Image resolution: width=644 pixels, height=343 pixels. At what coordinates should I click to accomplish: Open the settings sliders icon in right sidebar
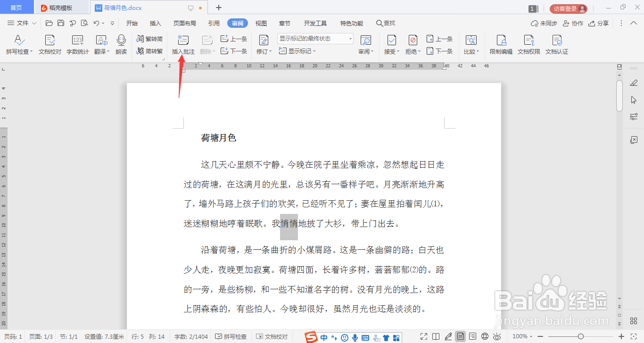click(x=634, y=117)
